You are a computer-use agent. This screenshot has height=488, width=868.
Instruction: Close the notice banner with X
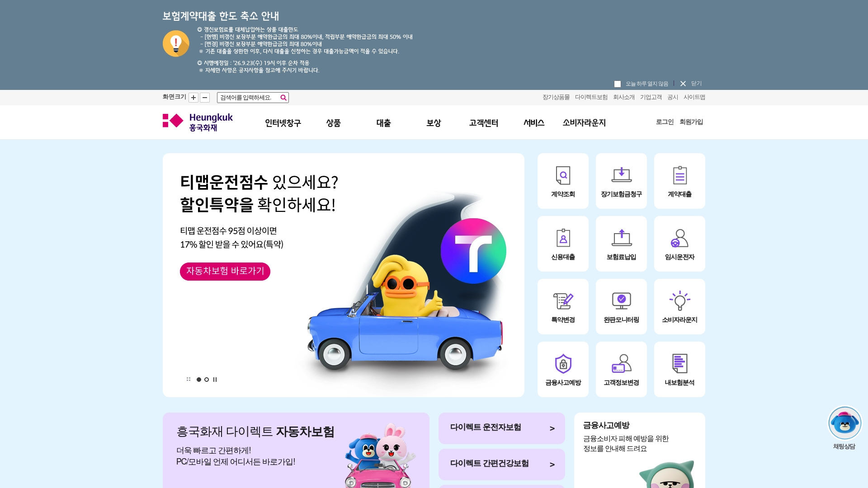683,84
